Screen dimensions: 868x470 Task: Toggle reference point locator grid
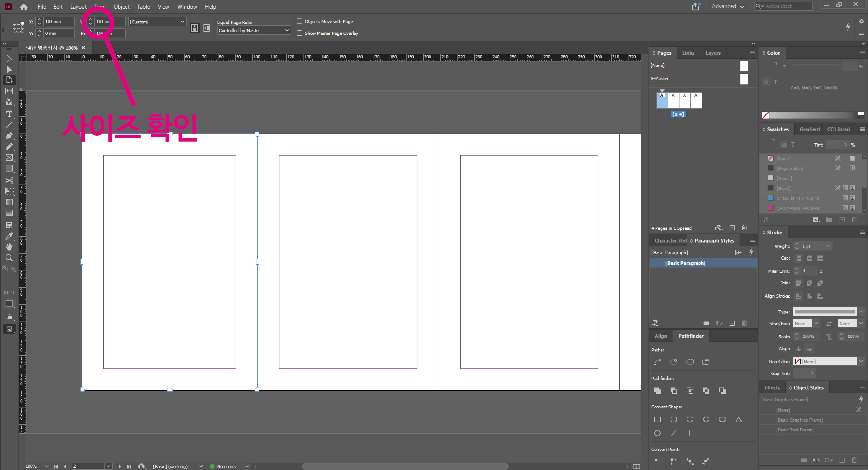pos(18,27)
